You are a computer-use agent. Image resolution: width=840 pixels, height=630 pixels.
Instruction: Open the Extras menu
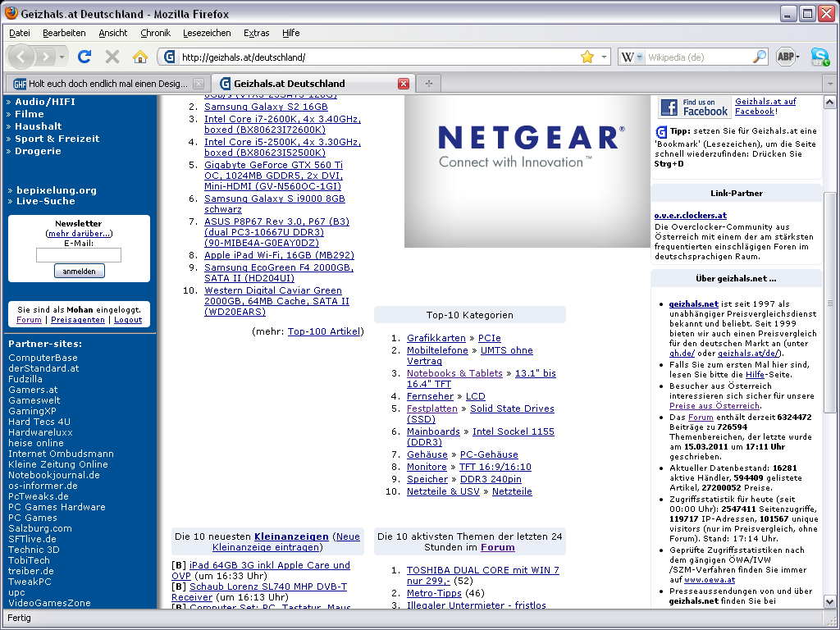point(256,33)
